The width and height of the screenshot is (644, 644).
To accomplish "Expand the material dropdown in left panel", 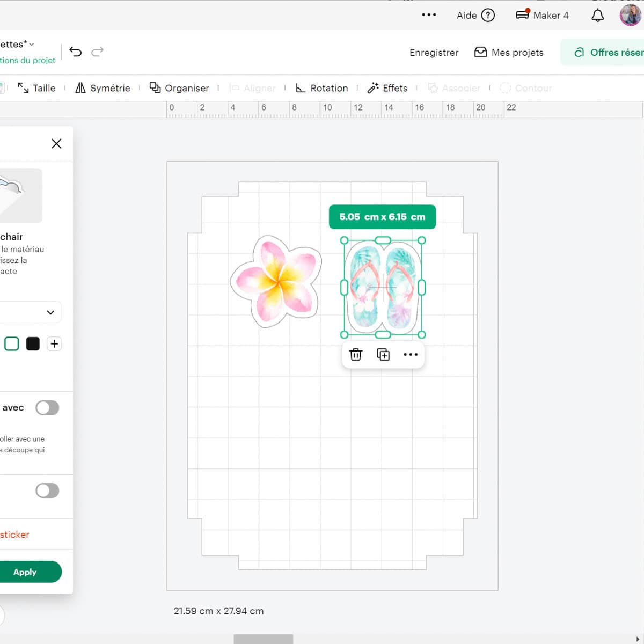I will tap(50, 312).
